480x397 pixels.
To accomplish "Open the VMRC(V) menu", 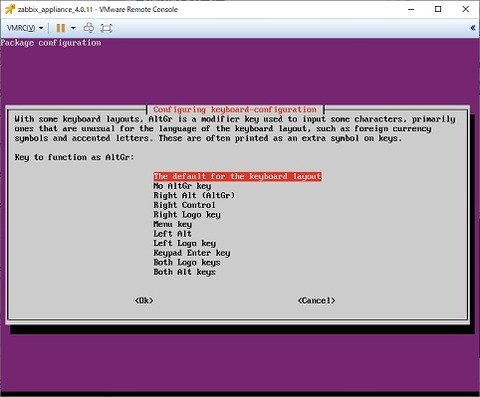I will tap(25, 28).
